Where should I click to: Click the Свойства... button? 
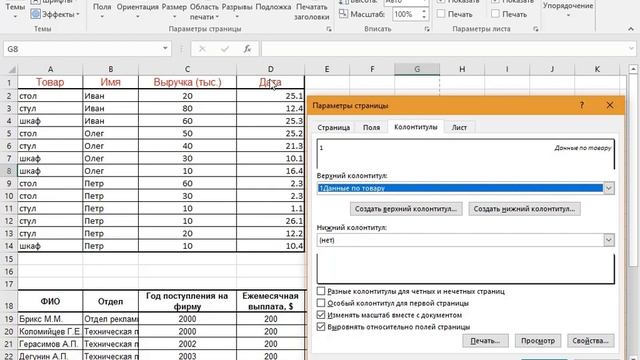click(591, 340)
